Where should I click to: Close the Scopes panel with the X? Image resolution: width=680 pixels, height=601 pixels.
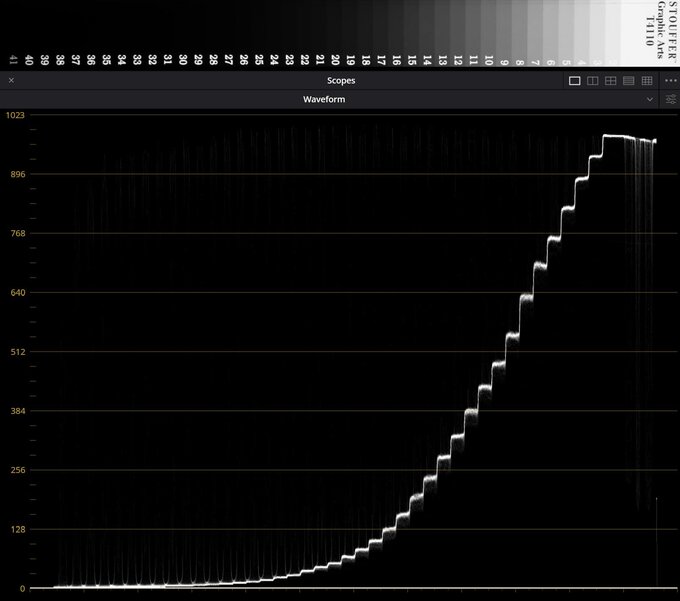pos(11,80)
